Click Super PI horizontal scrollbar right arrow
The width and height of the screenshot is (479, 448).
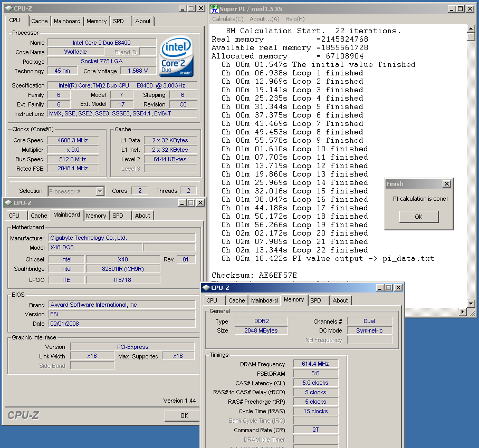pos(463,312)
